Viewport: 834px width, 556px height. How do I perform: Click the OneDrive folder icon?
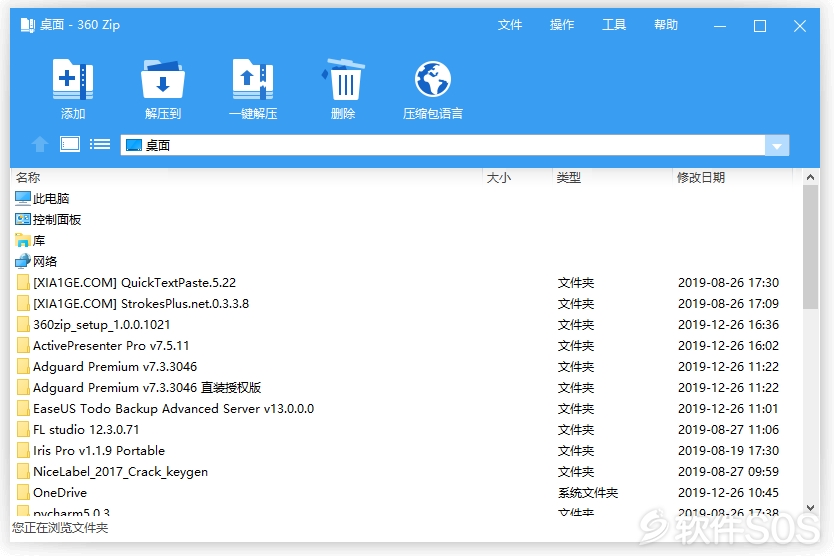[x=23, y=493]
